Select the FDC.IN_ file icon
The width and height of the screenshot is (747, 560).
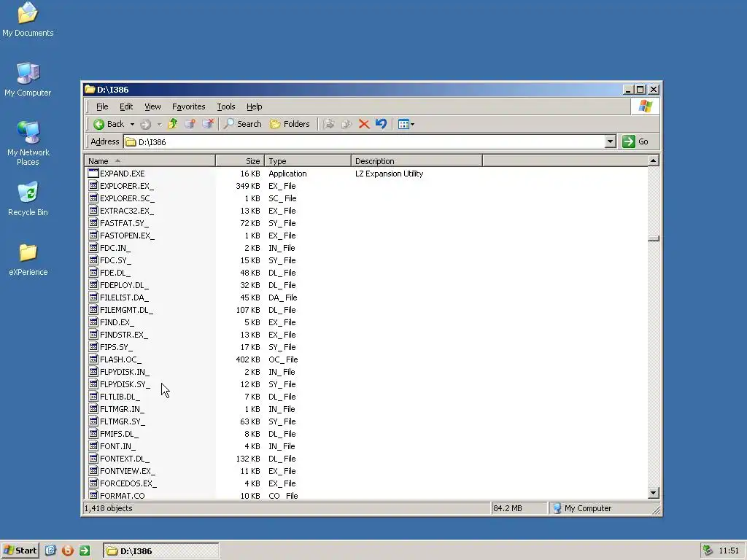coord(93,248)
